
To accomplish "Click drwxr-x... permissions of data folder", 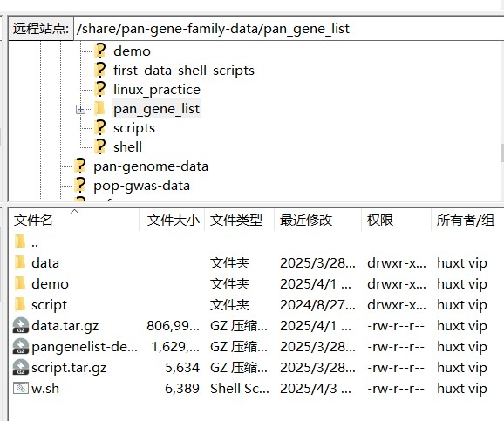I will tap(397, 263).
